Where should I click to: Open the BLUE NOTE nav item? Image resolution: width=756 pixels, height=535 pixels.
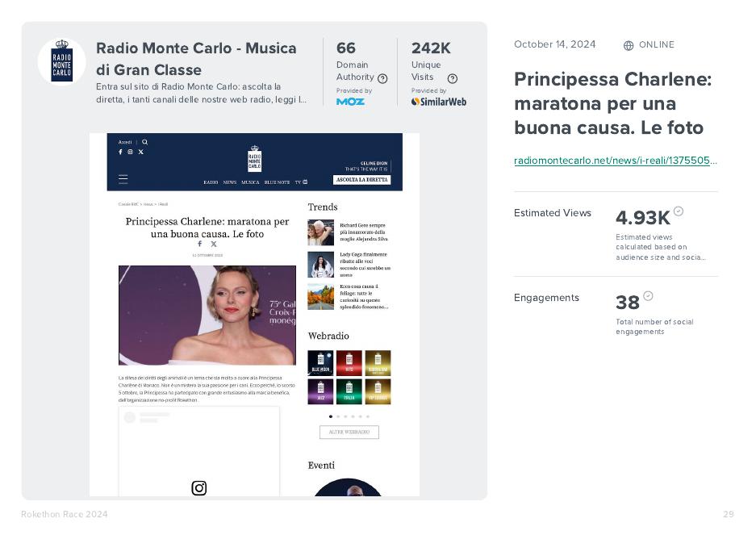coord(277,182)
